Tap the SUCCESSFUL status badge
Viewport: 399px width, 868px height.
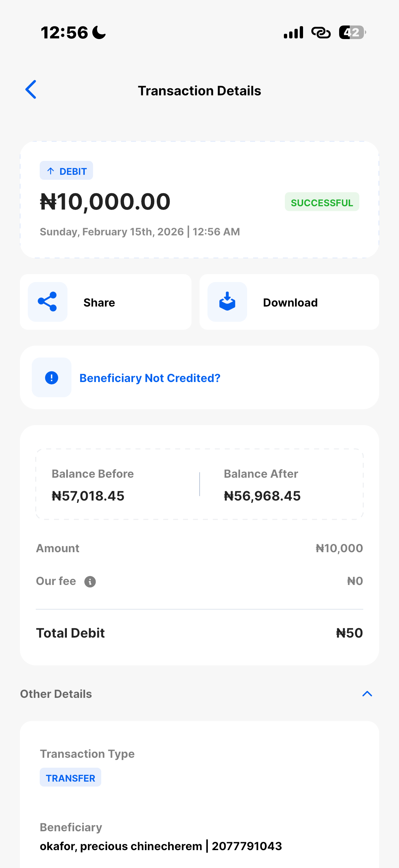tap(322, 202)
